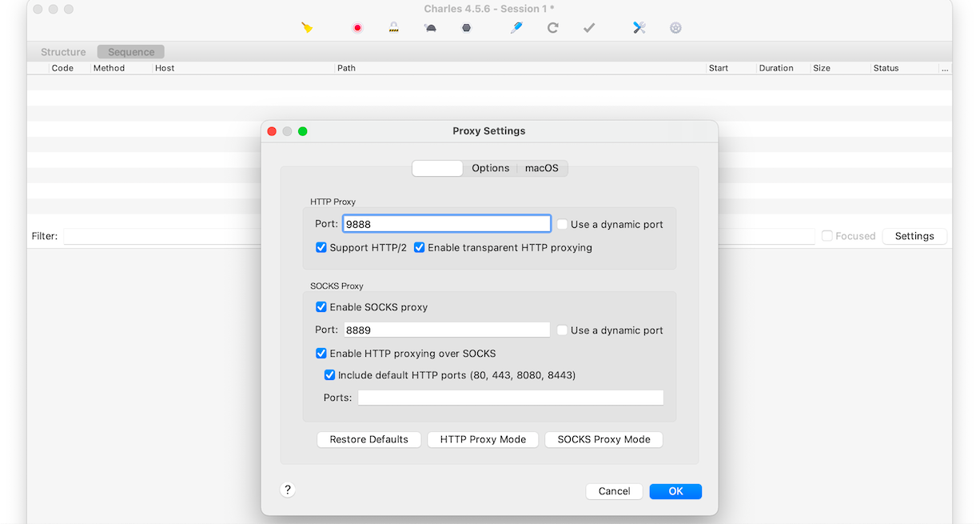This screenshot has height=524, width=980.
Task: Open Settings via the toolbar gear icon
Action: [x=675, y=28]
